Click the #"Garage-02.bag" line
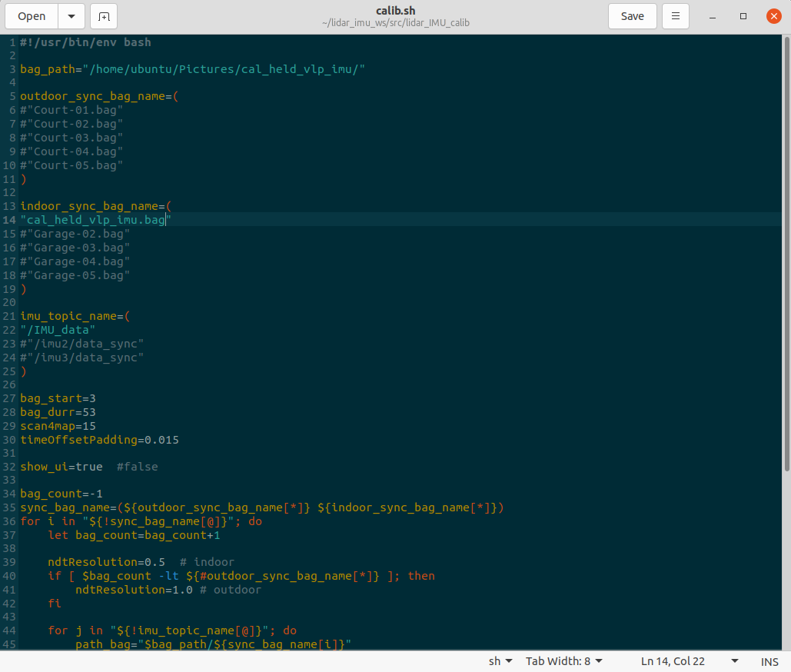This screenshot has height=672, width=791. coord(75,234)
